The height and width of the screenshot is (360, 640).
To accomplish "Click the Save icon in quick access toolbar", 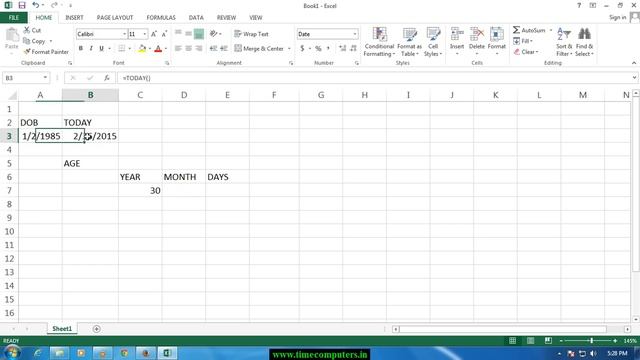I will point(22,5).
